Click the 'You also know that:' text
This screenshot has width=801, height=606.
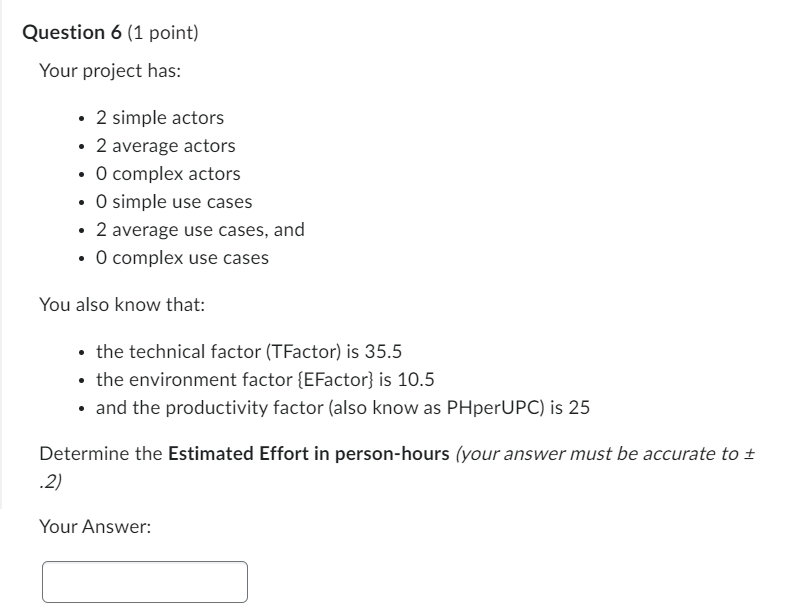pyautogui.click(x=122, y=305)
